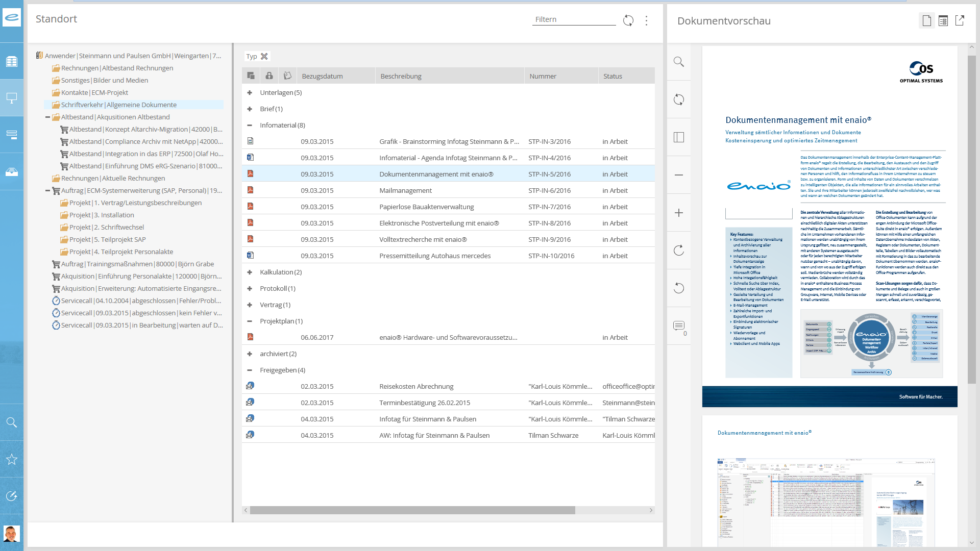Open the comments icon in preview toolbar

[x=678, y=325]
